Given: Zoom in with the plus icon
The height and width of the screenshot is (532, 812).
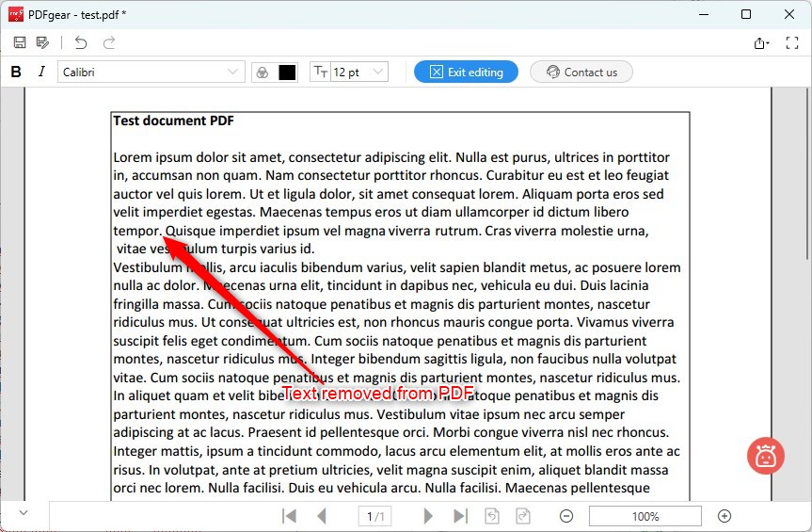Looking at the screenshot, I should [x=724, y=516].
